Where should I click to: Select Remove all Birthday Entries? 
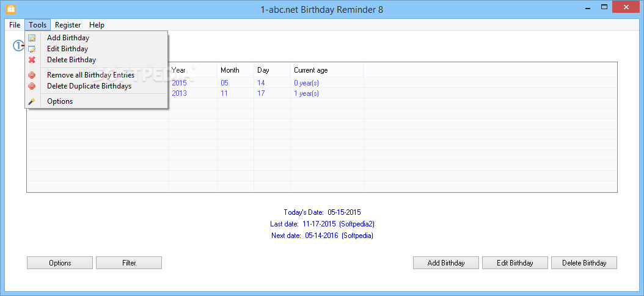coord(96,76)
